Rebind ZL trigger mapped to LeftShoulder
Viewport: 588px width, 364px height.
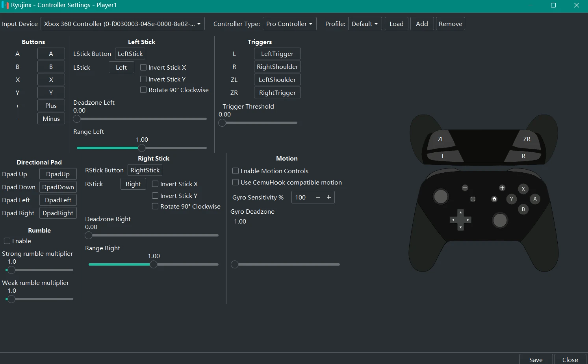277,79
